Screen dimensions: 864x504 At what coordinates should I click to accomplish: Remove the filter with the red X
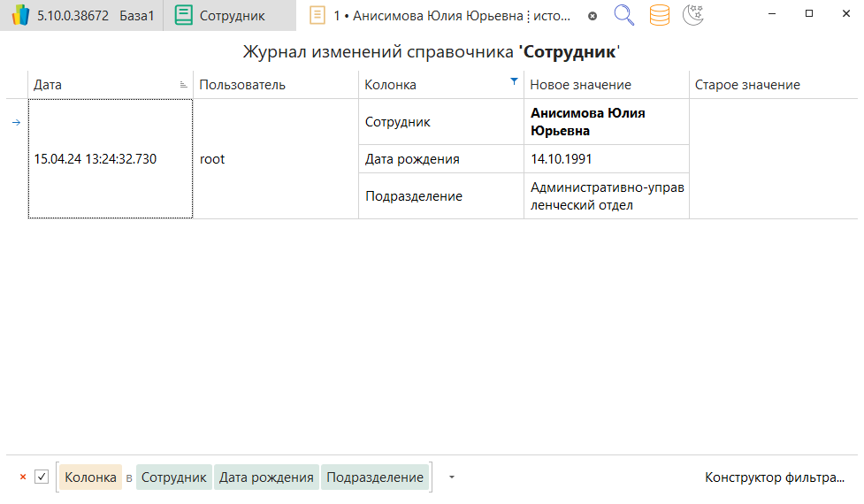(x=23, y=477)
